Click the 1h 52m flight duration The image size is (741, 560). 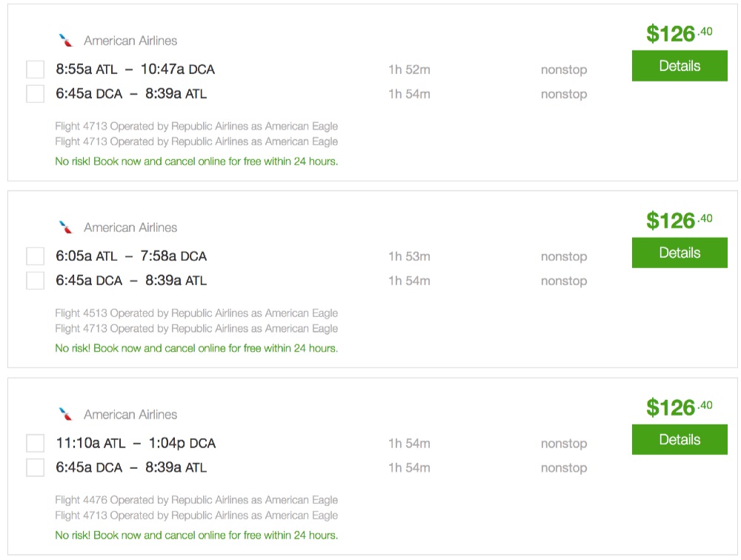(409, 70)
